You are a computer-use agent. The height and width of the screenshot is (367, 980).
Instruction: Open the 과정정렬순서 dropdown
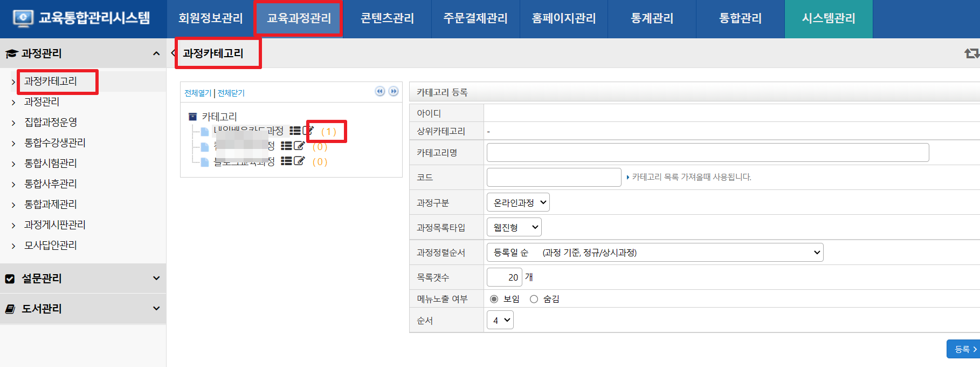[x=654, y=252]
